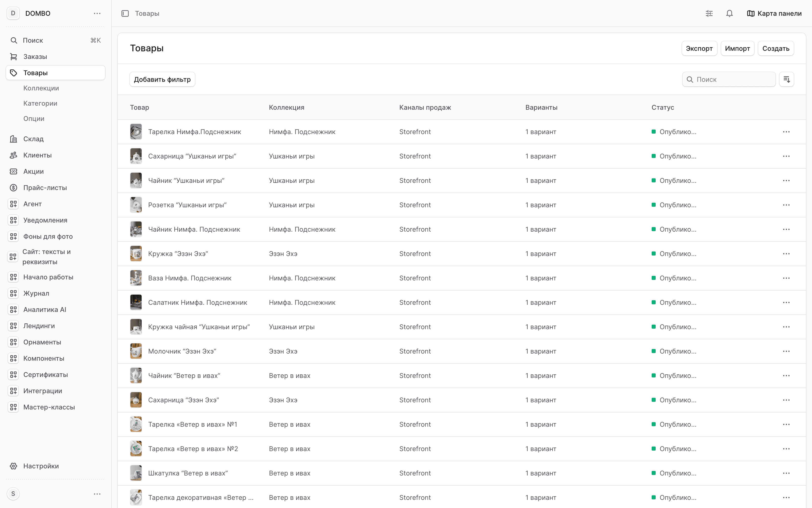Open row actions for Кружка "Ээзн Эхэ"

(786, 254)
